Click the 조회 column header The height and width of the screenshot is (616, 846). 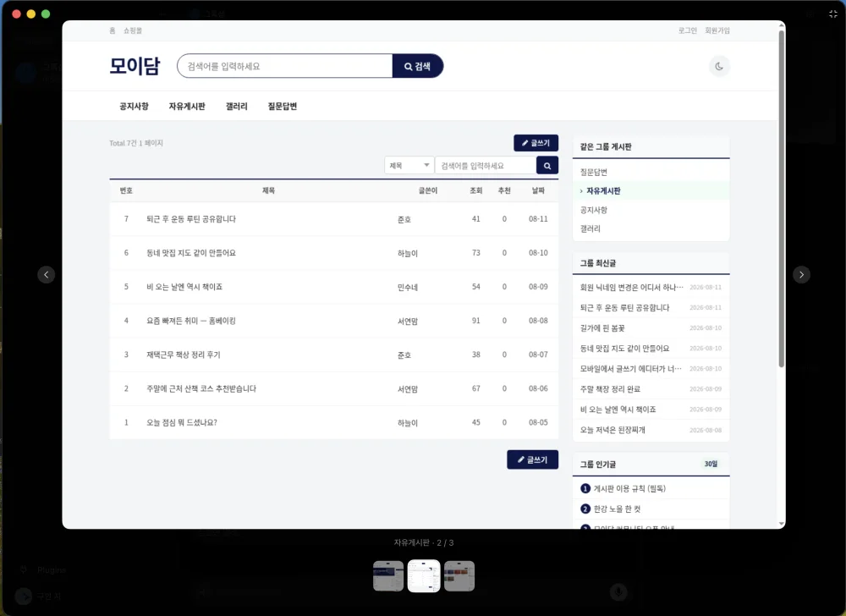tap(475, 190)
